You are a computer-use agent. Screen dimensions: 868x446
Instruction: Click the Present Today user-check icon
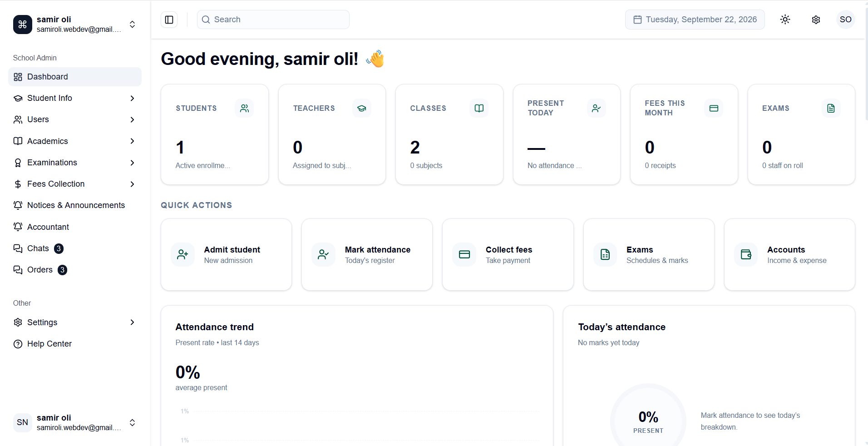coord(596,108)
